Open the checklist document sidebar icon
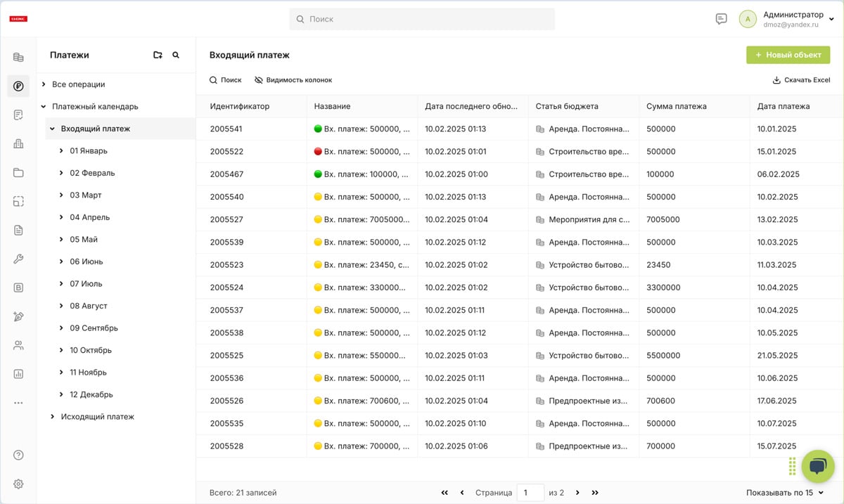This screenshot has width=844, height=504. (x=18, y=115)
